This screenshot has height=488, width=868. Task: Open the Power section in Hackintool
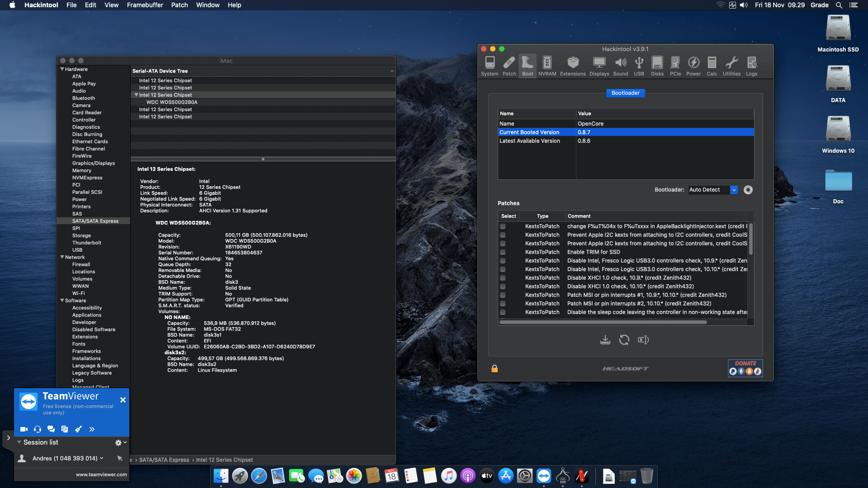[x=693, y=66]
